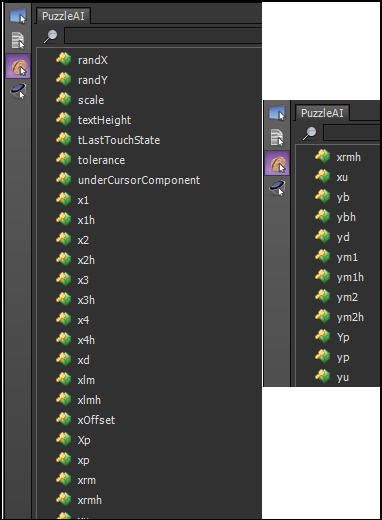Select the x1h variable
382x520 pixels.
[86, 220]
